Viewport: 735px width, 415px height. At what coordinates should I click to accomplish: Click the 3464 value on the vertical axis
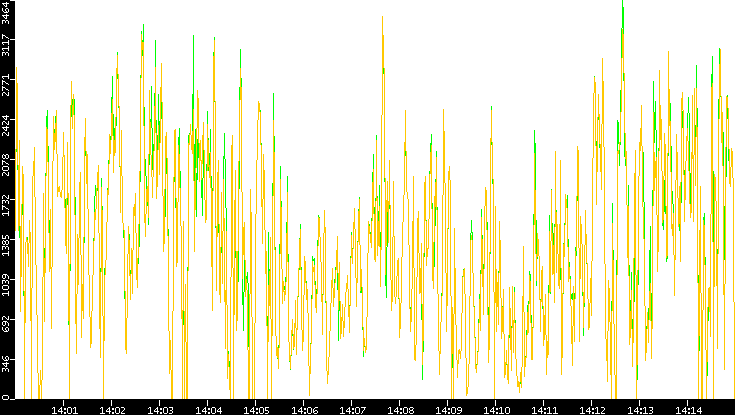pyautogui.click(x=6, y=11)
